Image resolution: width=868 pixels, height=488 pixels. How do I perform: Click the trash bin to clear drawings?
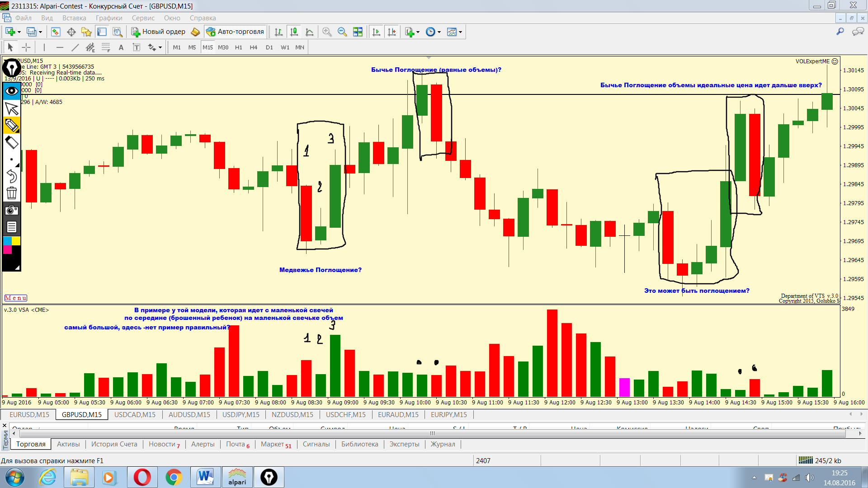coord(11,193)
